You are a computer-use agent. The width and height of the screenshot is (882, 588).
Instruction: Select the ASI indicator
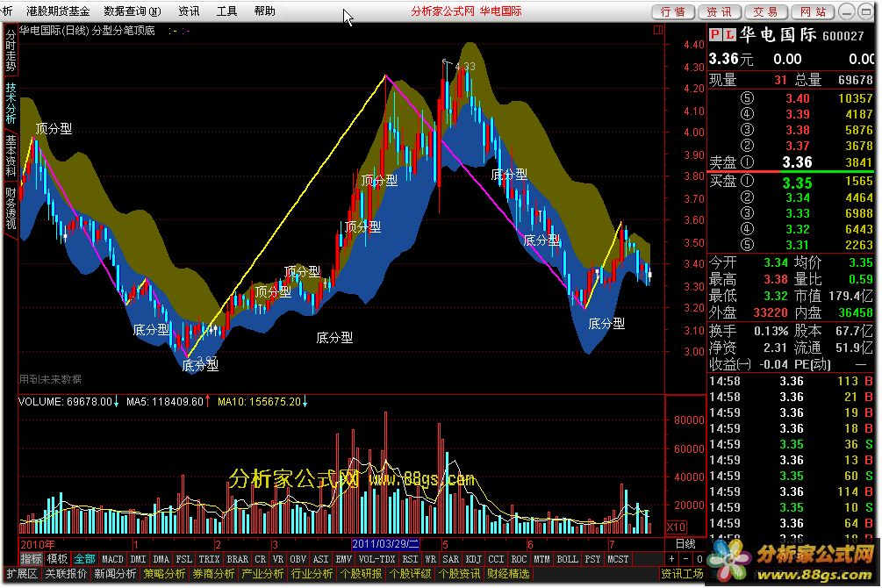point(320,559)
